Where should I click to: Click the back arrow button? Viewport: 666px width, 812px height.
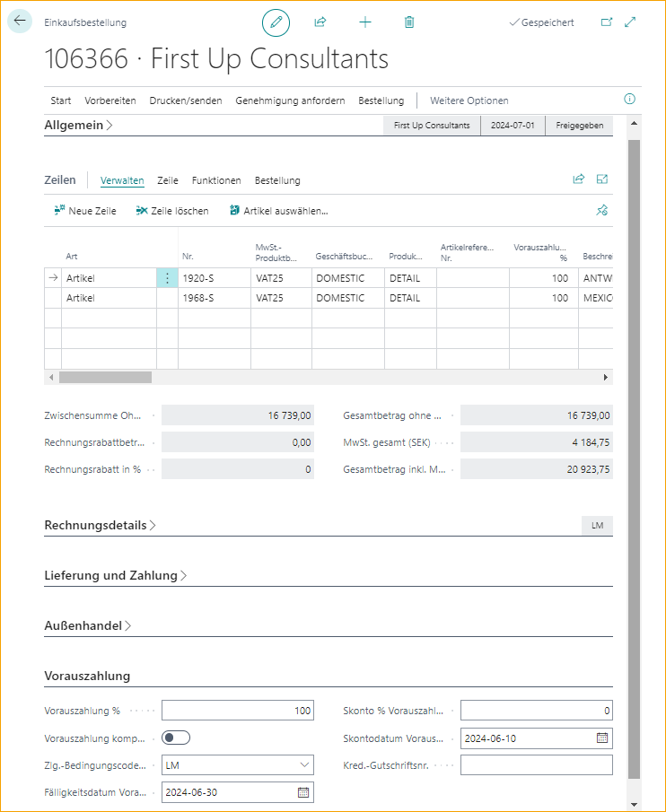[x=20, y=22]
